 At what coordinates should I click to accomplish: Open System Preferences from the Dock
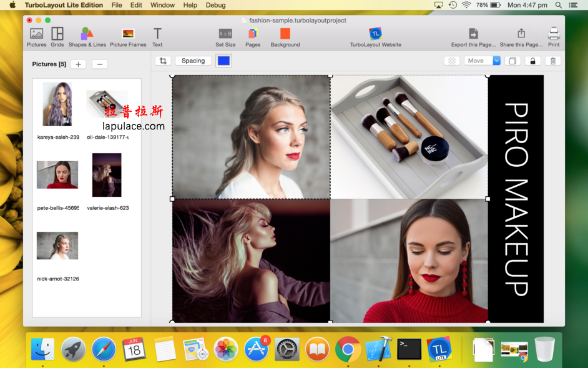coord(287,349)
